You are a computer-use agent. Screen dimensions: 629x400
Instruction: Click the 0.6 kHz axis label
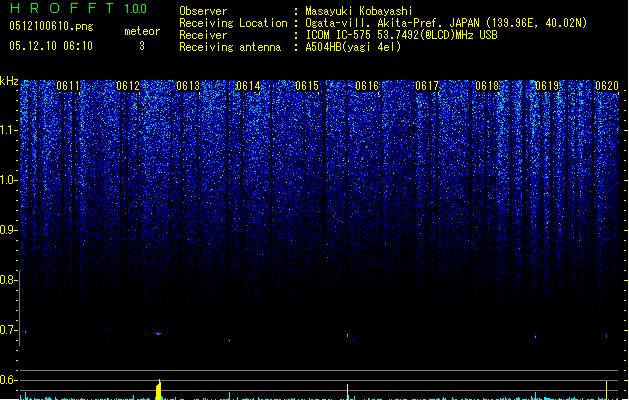(x=8, y=380)
